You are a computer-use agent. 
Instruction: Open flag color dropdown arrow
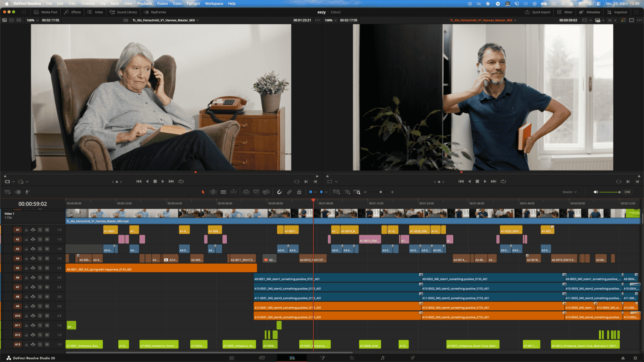pos(315,192)
